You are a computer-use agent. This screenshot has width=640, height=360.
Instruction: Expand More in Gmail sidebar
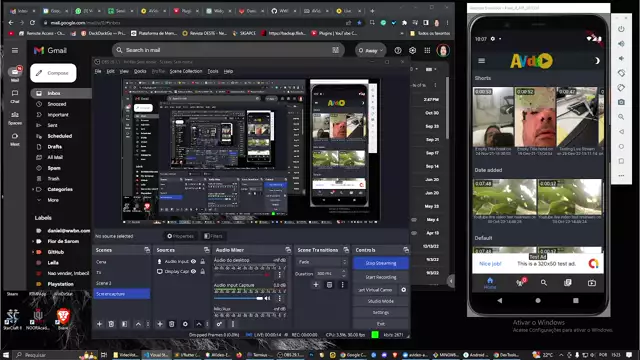(53, 200)
